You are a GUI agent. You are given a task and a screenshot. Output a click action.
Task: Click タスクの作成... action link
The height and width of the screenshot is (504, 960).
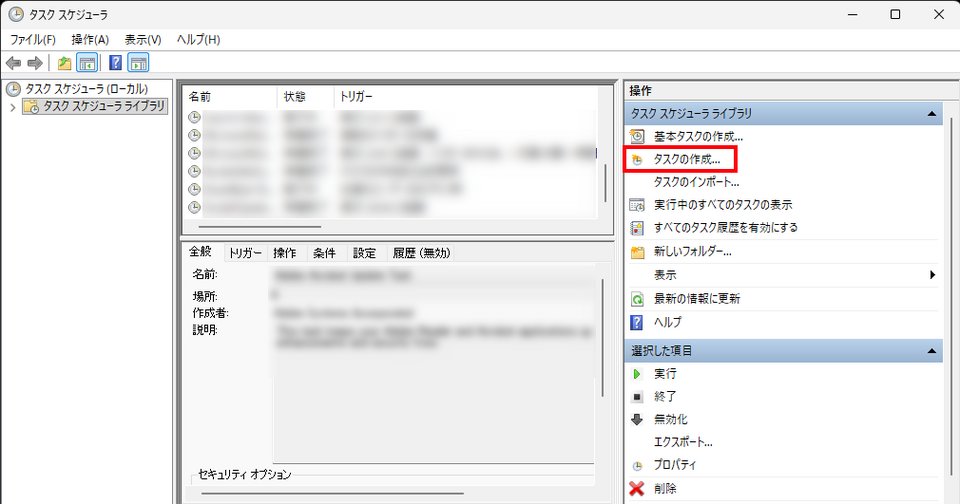click(x=686, y=160)
